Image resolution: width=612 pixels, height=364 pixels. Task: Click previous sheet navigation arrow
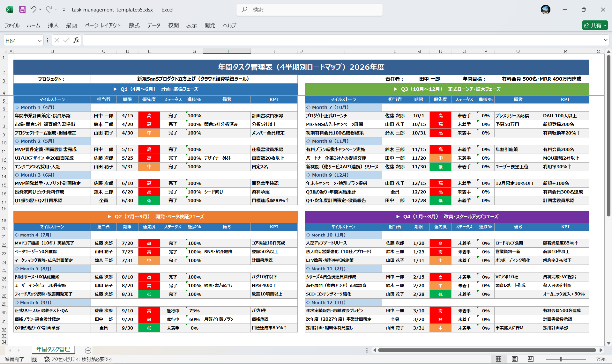pyautogui.click(x=10, y=350)
